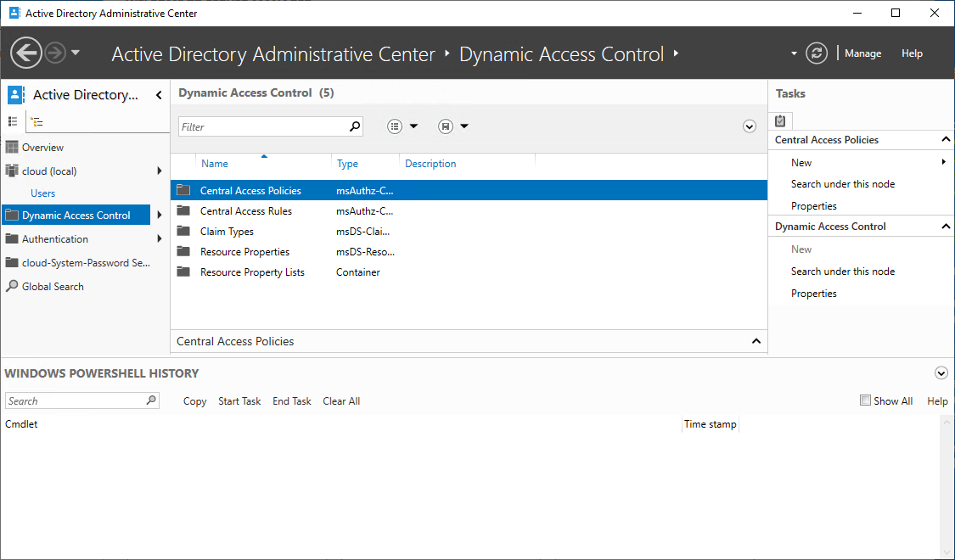Click Copy in PowerShell history

pos(195,401)
